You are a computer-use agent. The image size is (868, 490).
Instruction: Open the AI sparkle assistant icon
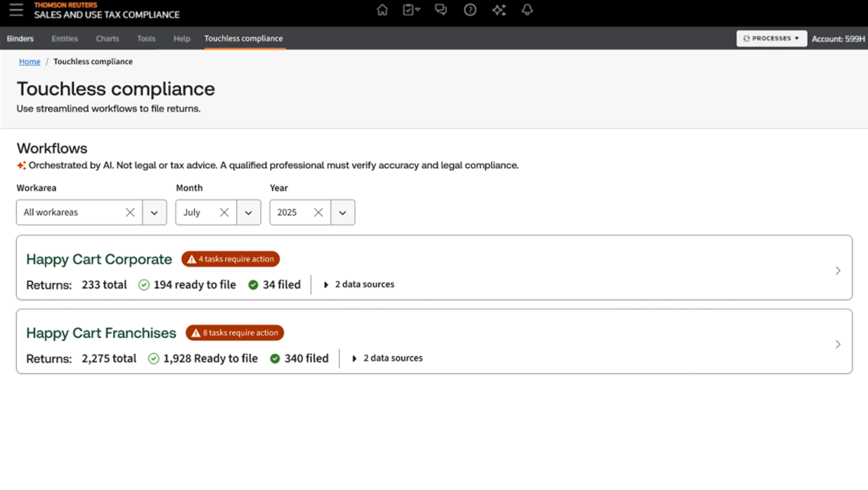499,10
